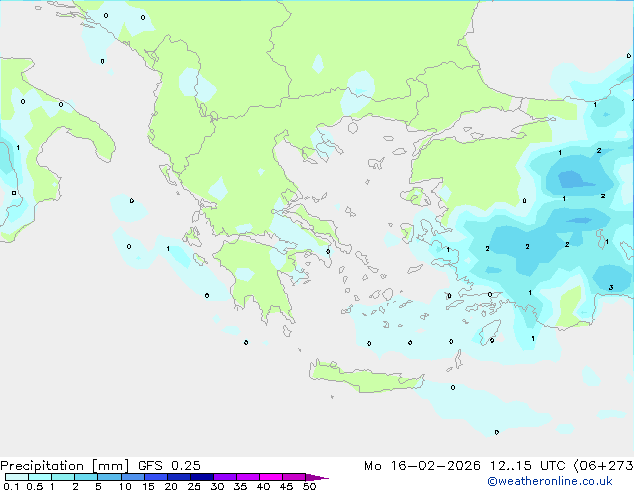The height and width of the screenshot is (490, 634).
Task: Pick the 20–25 mm legend swatch
Action: pos(178,477)
